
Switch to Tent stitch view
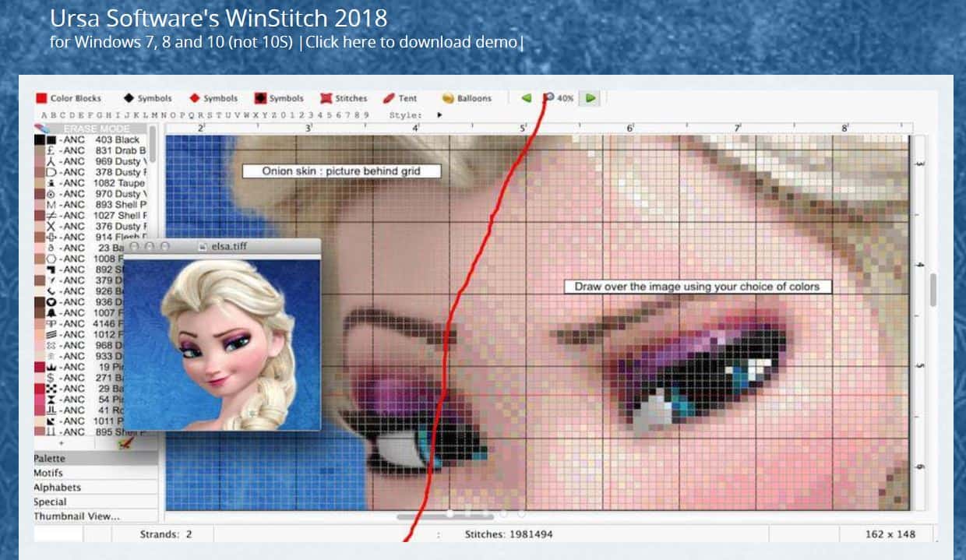coord(400,98)
